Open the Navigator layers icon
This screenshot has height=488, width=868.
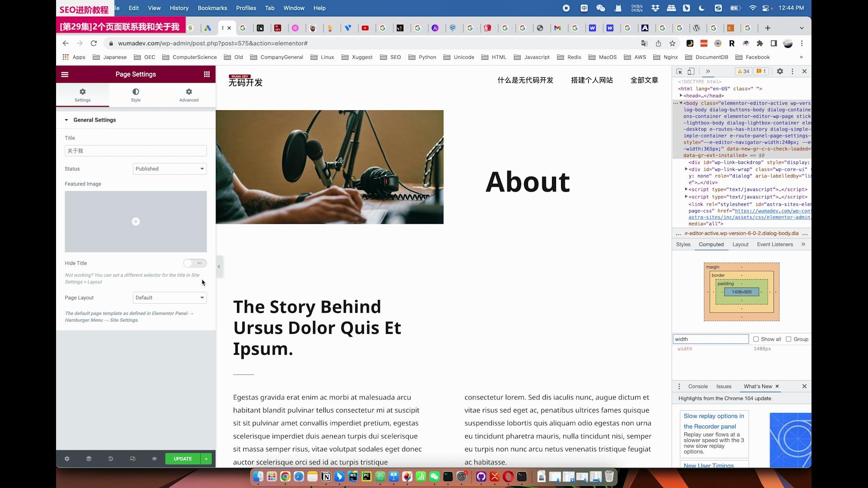tap(89, 459)
